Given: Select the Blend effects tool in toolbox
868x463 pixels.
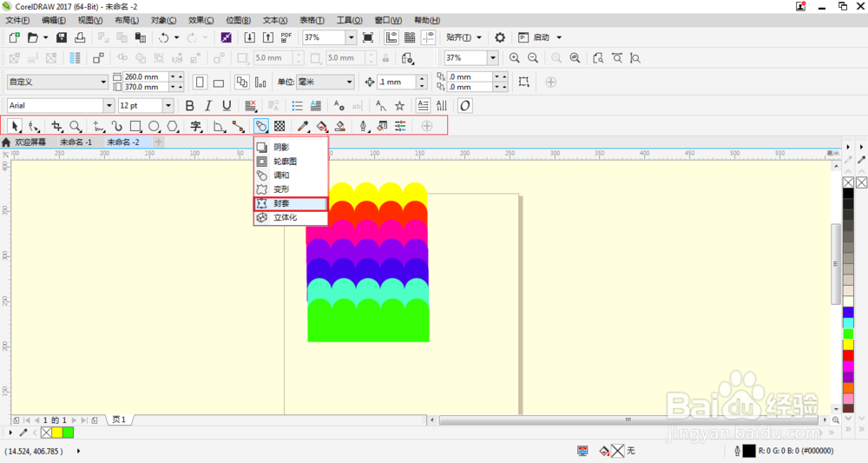Looking at the screenshot, I should pyautogui.click(x=260, y=126).
